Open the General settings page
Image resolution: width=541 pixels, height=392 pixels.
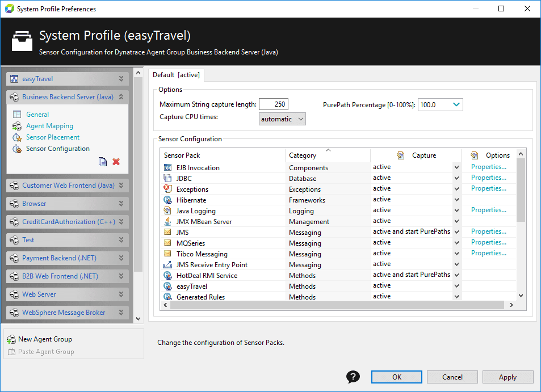point(37,115)
